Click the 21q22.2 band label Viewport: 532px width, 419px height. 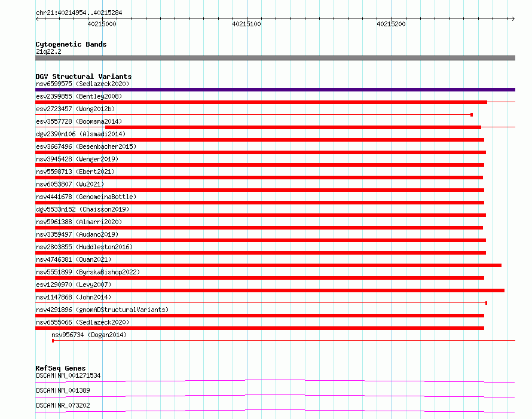click(48, 51)
